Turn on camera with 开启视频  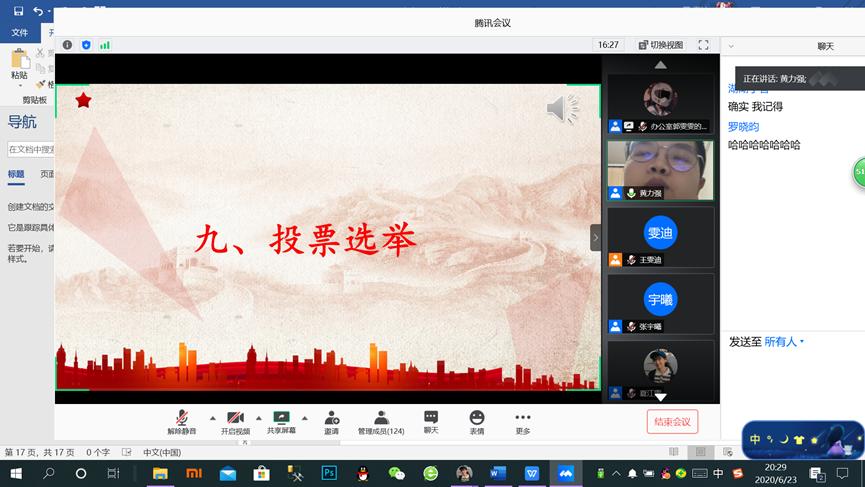pyautogui.click(x=235, y=421)
